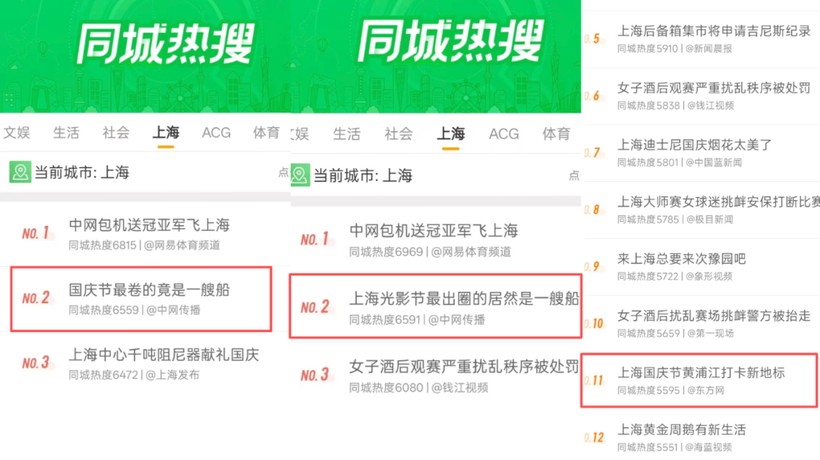Tap NO.3 女子酒后观赛 entry with 同城热度6080
Image resolution: width=820 pixels, height=460 pixels.
click(436, 375)
